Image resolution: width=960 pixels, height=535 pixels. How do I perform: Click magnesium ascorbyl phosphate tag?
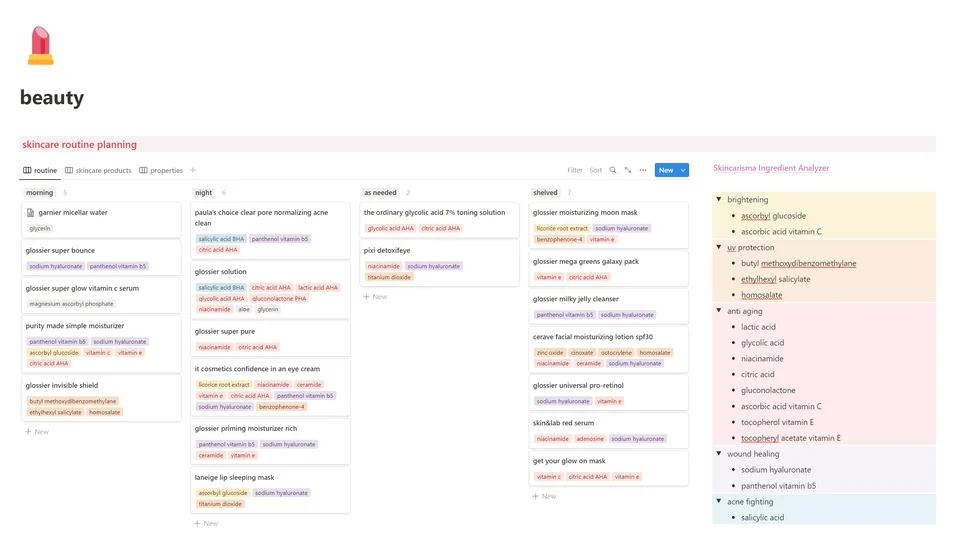click(x=72, y=304)
